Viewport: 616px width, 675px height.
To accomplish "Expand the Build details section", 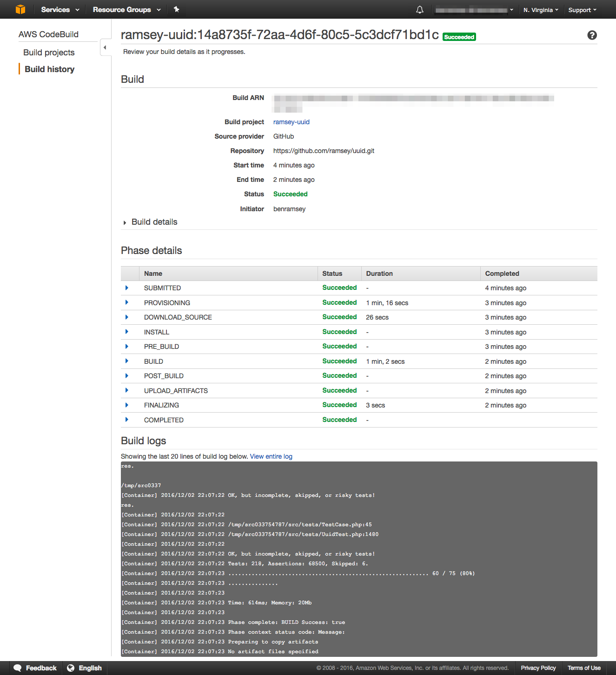I will tap(150, 222).
